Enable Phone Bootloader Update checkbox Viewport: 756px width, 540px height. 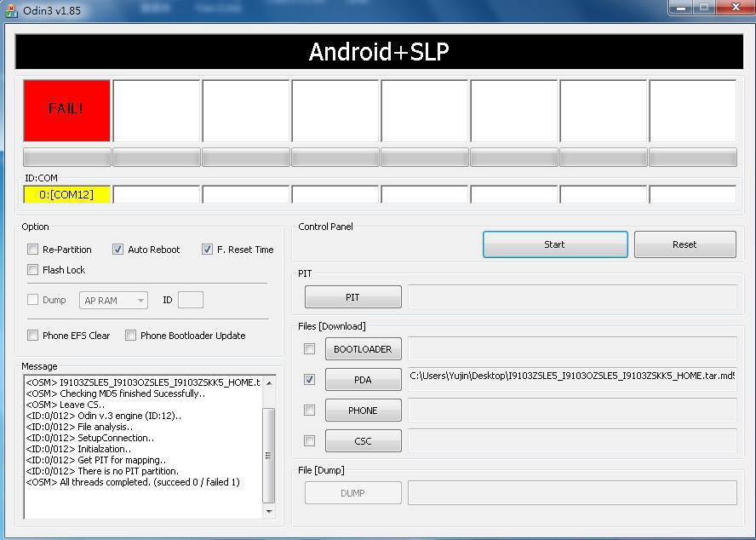point(130,336)
